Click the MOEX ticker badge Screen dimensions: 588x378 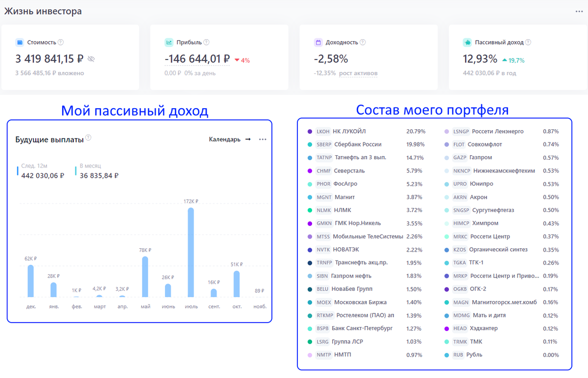[324, 302]
